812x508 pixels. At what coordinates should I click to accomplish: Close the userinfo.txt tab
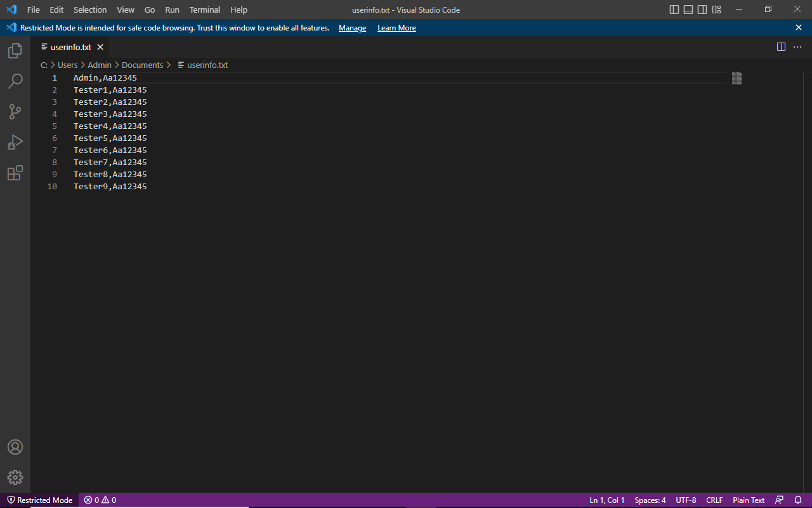point(100,47)
